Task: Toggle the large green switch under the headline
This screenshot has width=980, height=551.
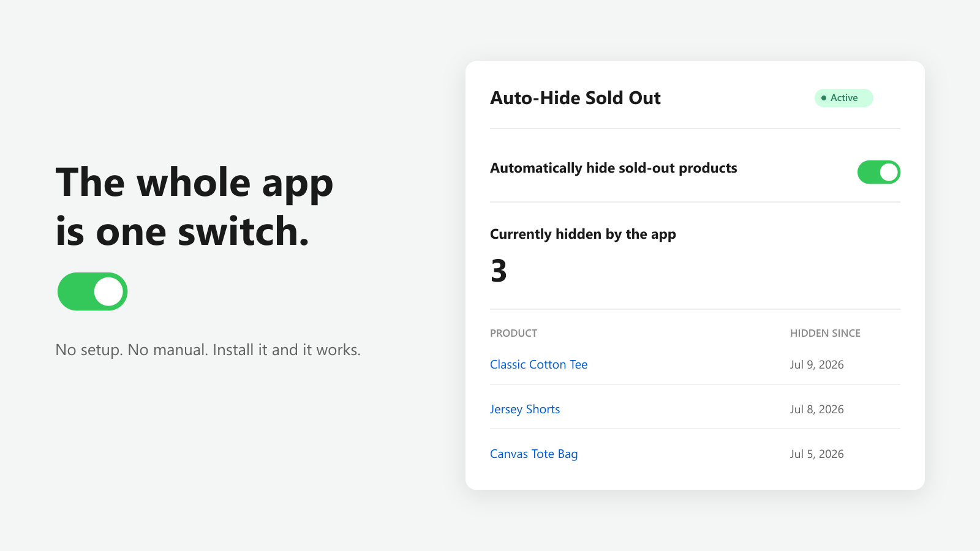Action: 92,291
